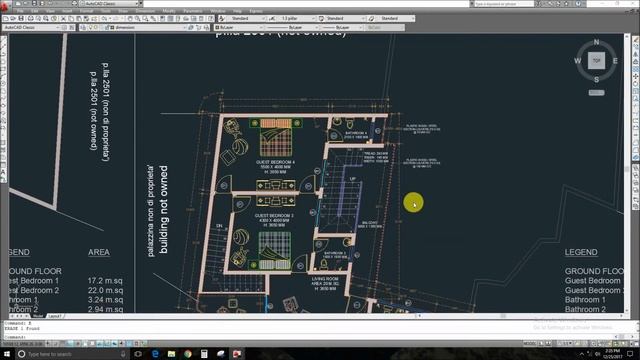640x360 pixels.
Task: Select the Zoom Window tool
Action: point(145,19)
